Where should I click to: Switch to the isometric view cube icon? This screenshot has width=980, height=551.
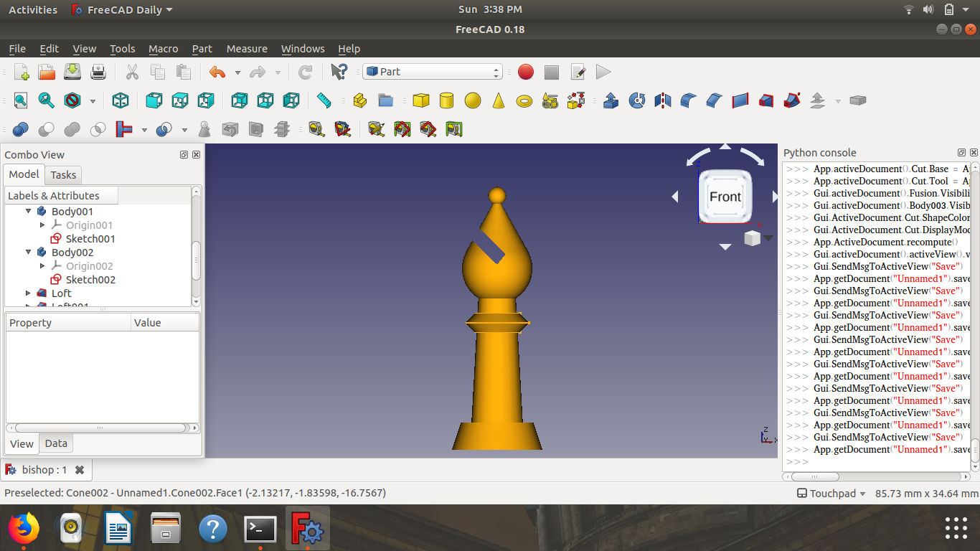[121, 100]
